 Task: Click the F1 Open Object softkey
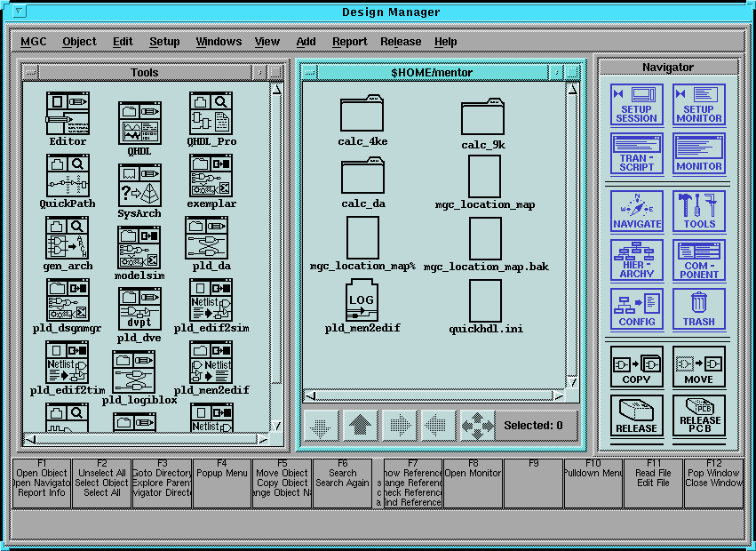point(42,483)
